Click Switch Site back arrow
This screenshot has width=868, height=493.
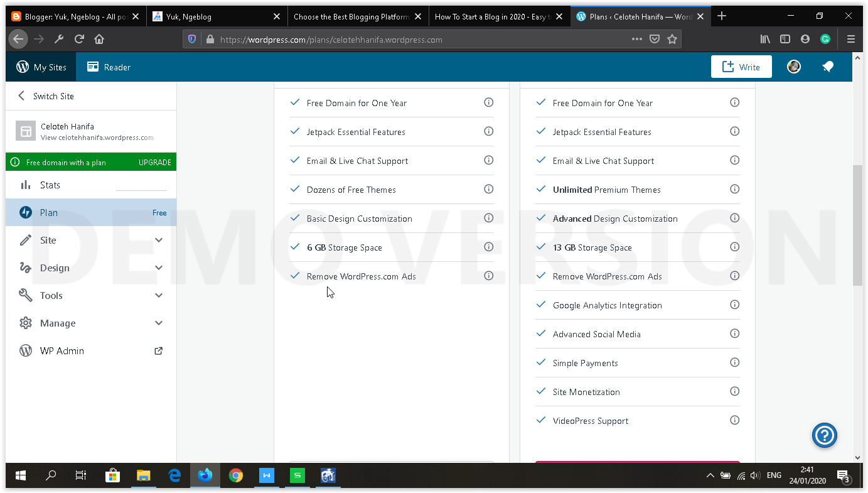tap(21, 96)
